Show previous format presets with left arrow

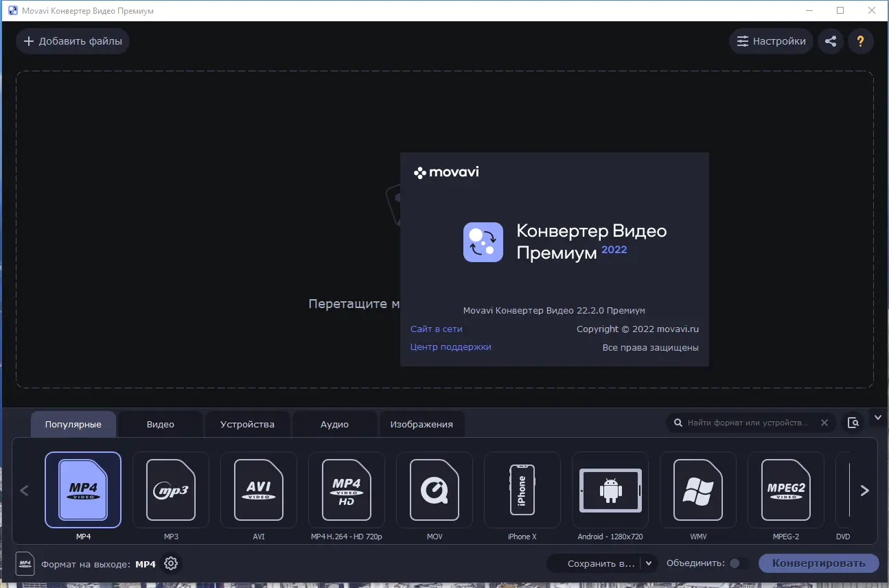coord(24,491)
